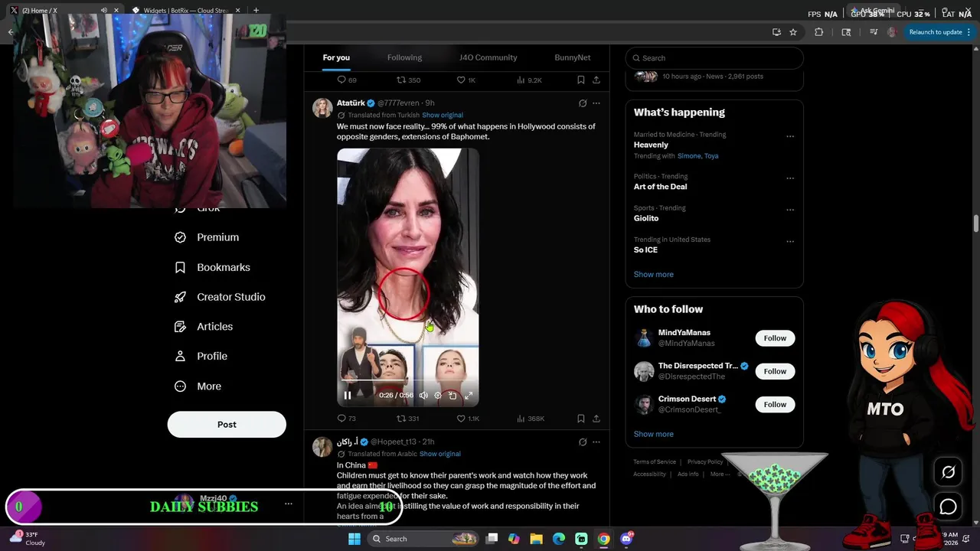Select the For you tab

(x=336, y=57)
